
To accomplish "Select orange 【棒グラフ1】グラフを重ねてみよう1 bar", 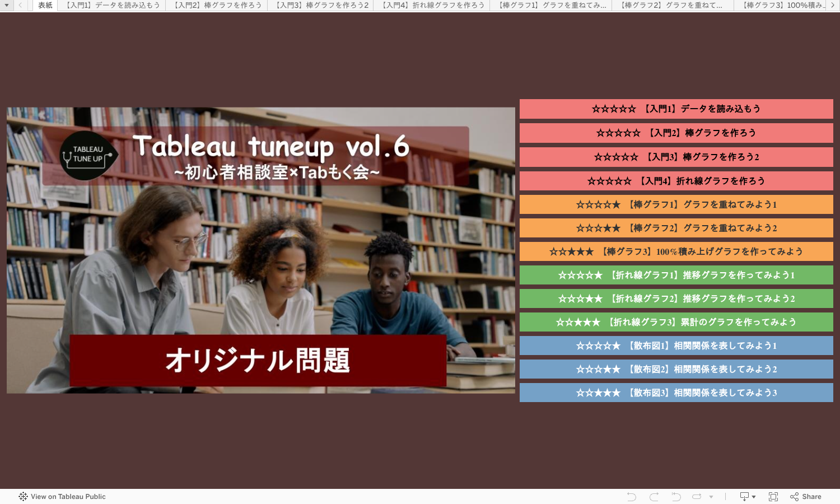I will point(676,204).
